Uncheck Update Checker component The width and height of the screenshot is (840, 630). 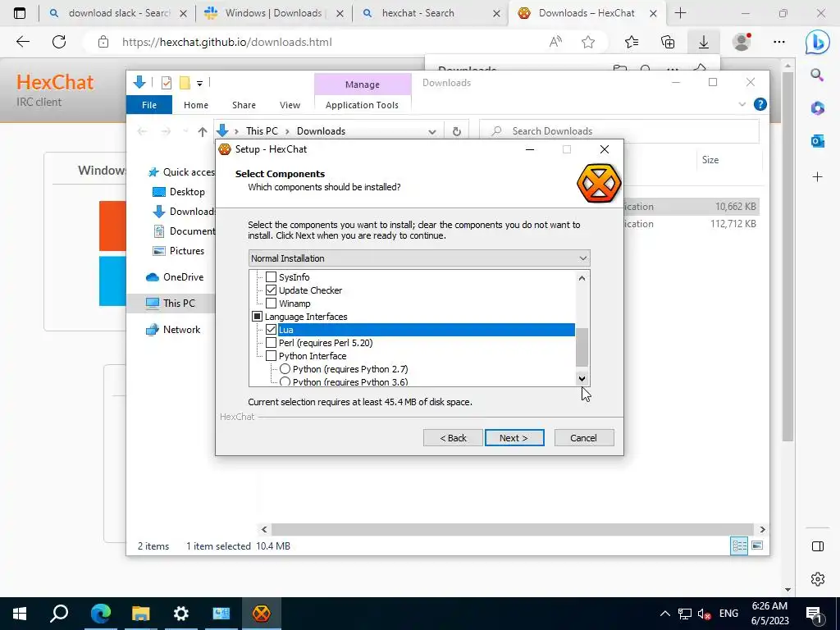271,290
